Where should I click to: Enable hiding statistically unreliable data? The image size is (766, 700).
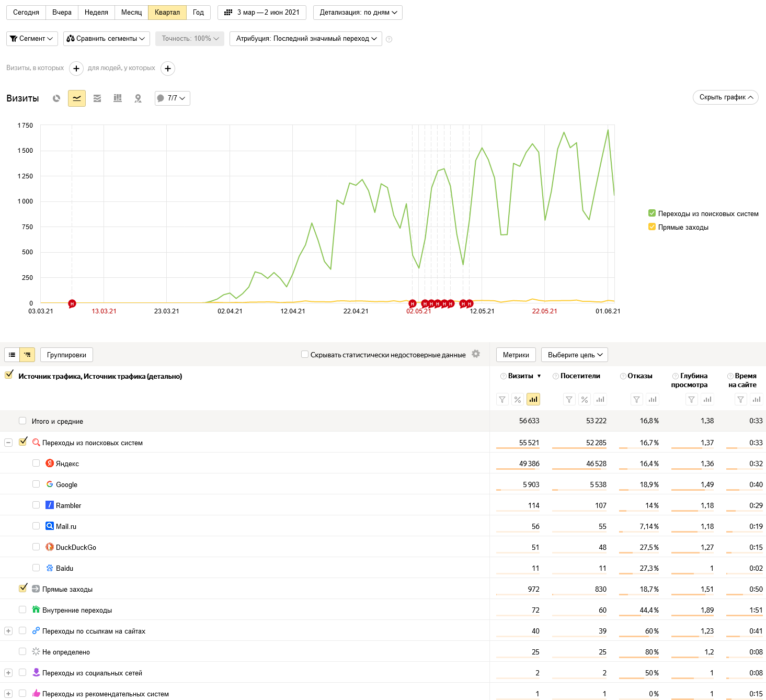click(305, 354)
